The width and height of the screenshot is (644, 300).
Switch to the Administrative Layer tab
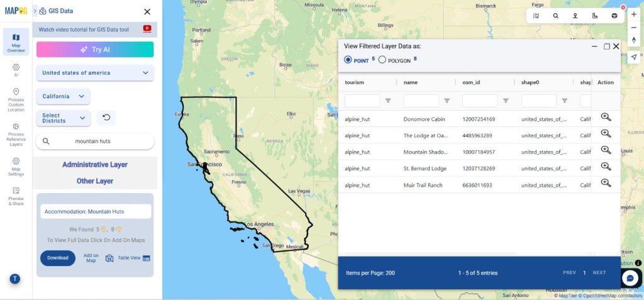pos(95,165)
